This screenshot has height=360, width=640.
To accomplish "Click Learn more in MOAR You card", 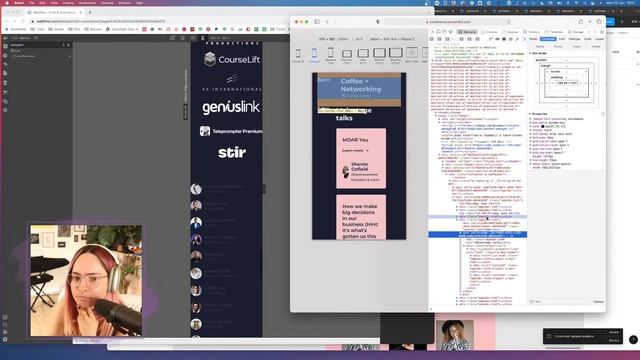I will click(355, 151).
